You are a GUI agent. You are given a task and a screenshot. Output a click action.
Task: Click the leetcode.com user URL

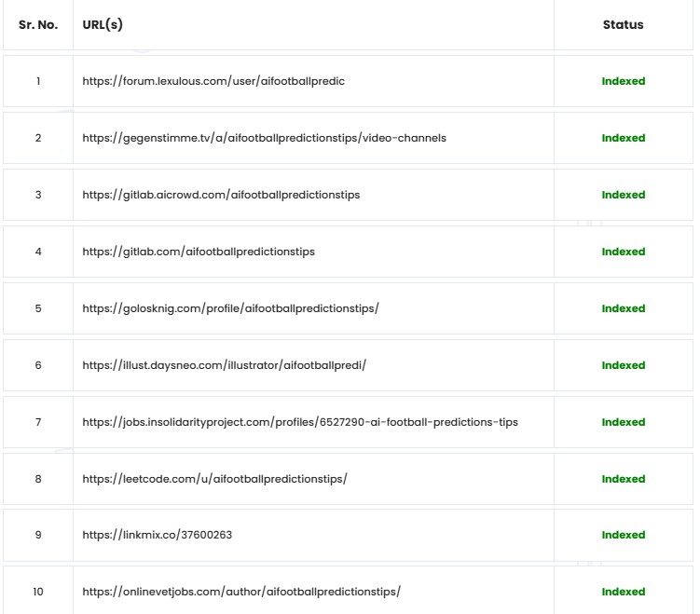(214, 479)
